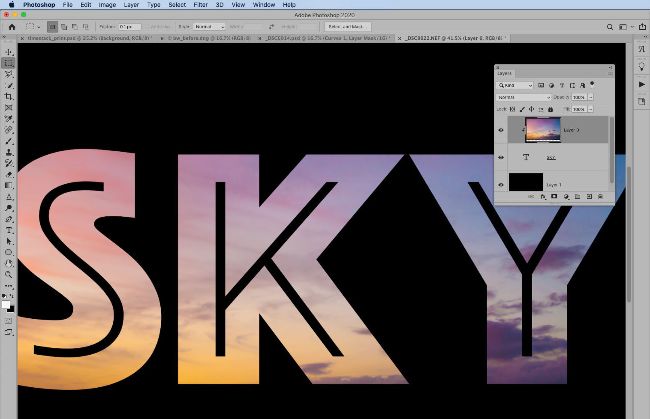Click the add layer mask icon
Image resolution: width=650 pixels, height=419 pixels.
pos(552,197)
